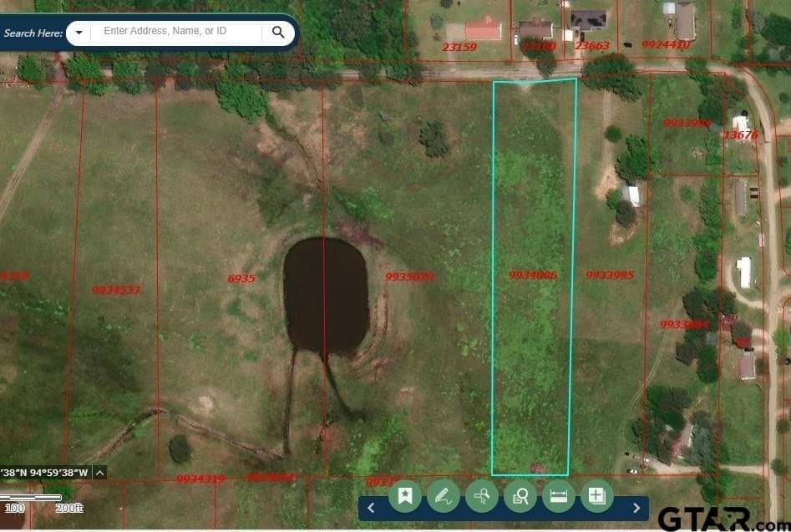Viewport: 791px width, 532px height.
Task: Open the add layers plus tool
Action: click(596, 496)
